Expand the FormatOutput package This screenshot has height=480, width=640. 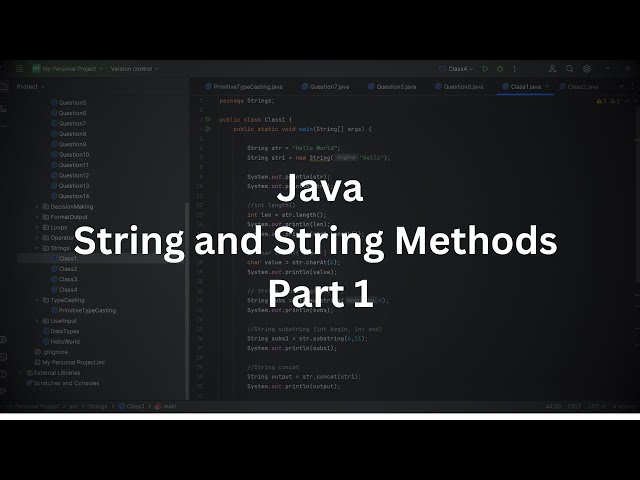[37, 217]
